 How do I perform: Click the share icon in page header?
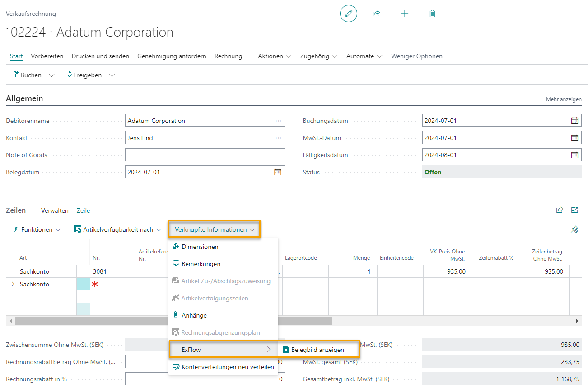tap(376, 14)
